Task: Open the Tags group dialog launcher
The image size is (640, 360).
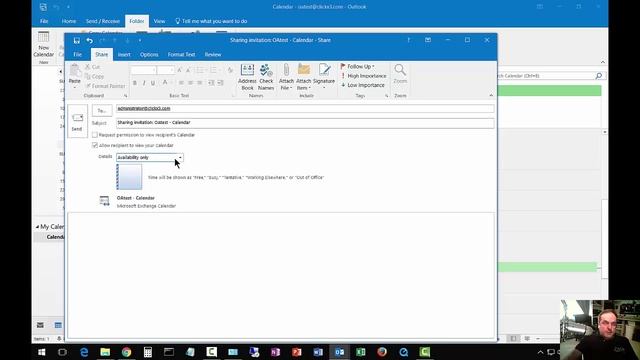Action: tap(386, 96)
